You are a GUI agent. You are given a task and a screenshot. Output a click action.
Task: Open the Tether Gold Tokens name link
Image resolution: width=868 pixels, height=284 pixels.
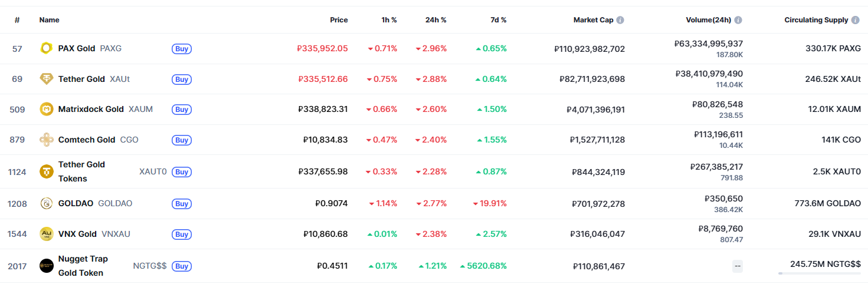point(81,171)
